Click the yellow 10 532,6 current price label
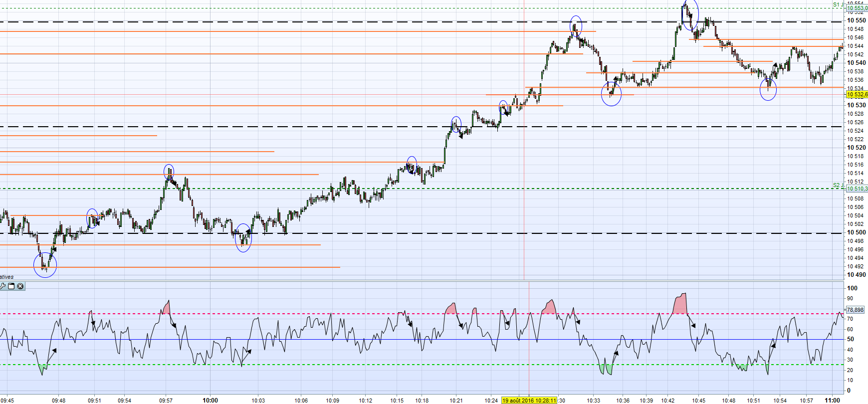This screenshot has height=404, width=868. pos(857,94)
